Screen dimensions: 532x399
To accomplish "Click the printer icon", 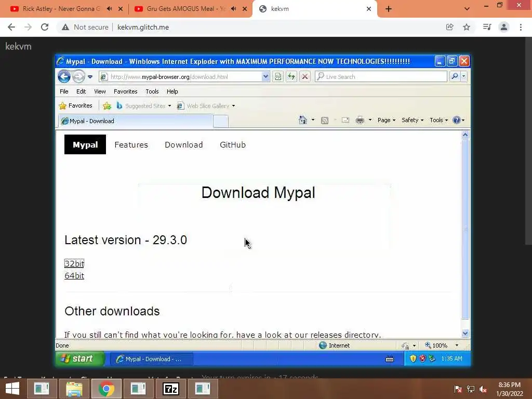I will point(360,120).
